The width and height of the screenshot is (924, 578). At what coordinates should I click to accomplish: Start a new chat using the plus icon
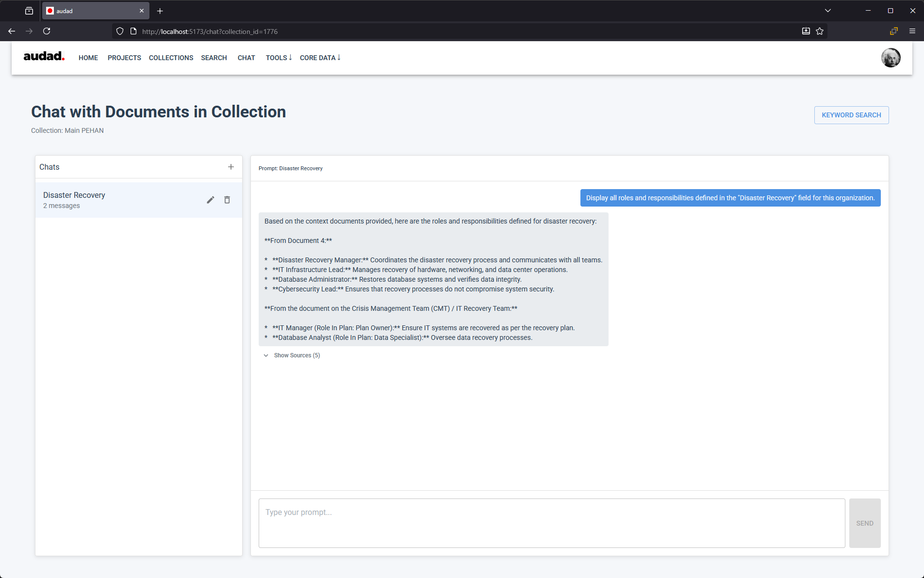tap(231, 167)
